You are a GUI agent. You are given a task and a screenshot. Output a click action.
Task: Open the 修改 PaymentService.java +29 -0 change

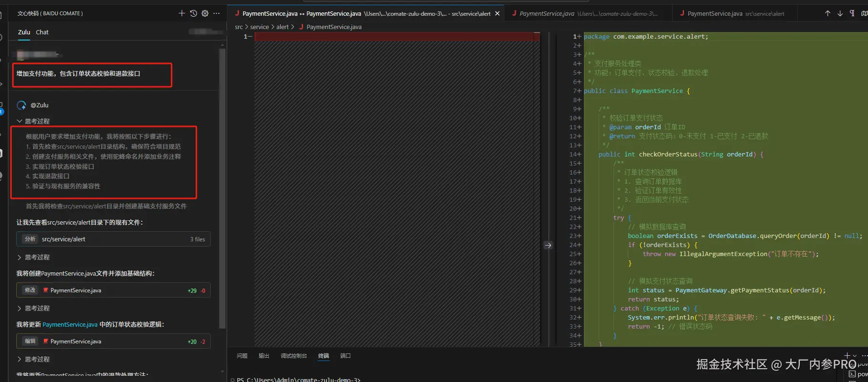coord(113,290)
